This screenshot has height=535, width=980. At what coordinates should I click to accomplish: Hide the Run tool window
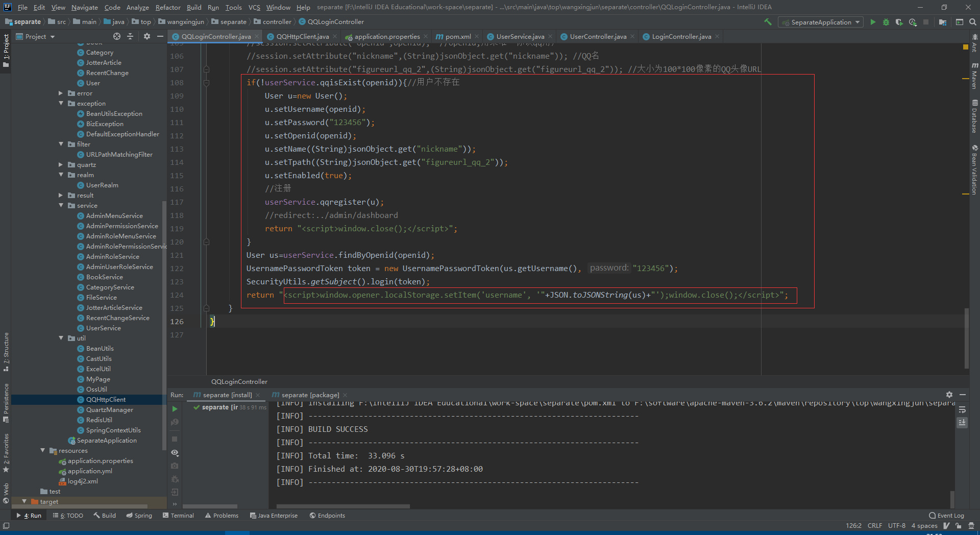click(963, 395)
